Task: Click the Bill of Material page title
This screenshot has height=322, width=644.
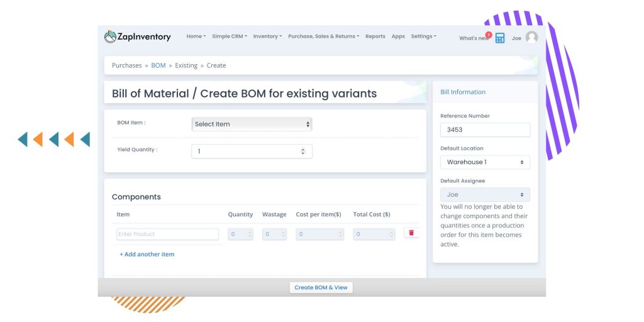Action: [244, 94]
